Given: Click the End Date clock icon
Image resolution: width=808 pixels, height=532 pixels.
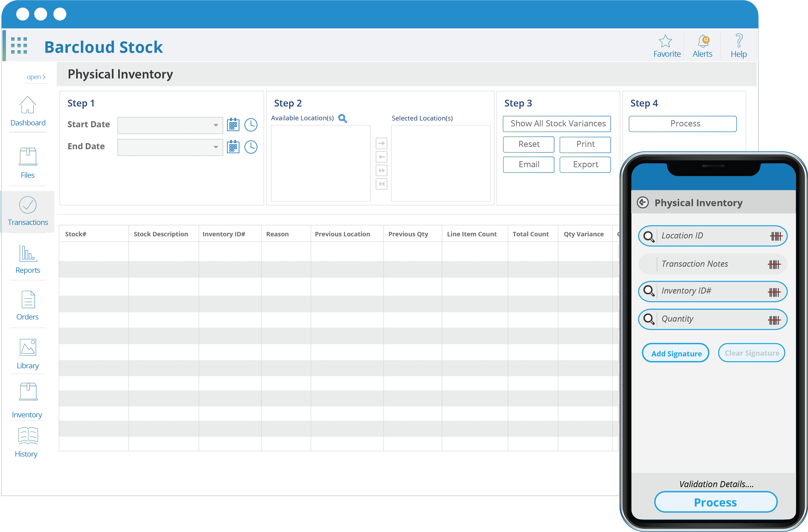Looking at the screenshot, I should click(251, 147).
